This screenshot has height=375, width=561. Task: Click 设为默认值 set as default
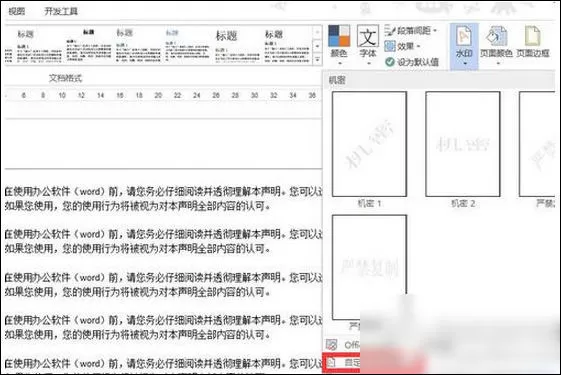click(x=412, y=62)
